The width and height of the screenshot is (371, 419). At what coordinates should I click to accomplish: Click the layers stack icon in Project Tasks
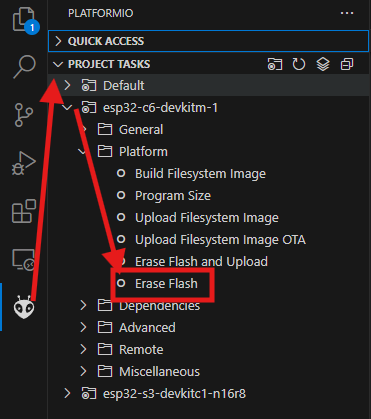pos(323,64)
